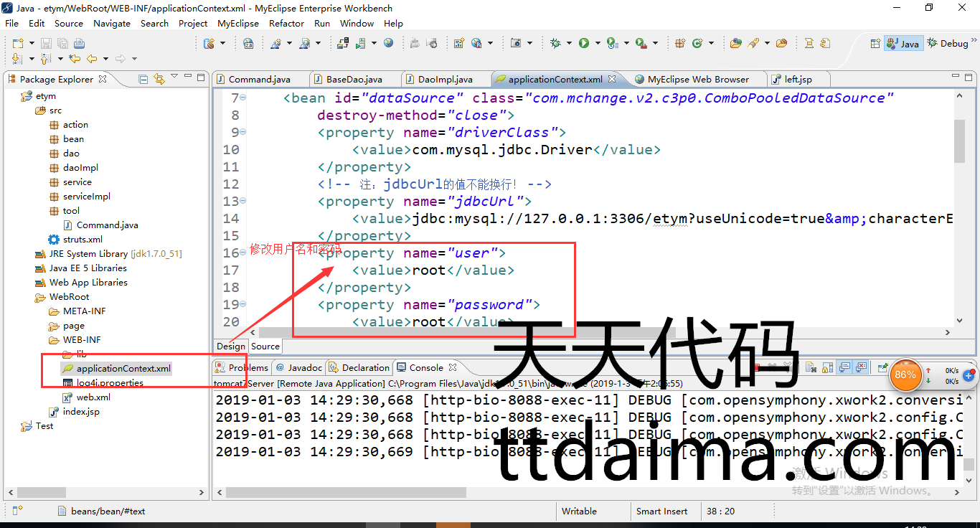This screenshot has width=980, height=528.
Task: Open the MyEclipse web browser globe icon
Action: [x=388, y=44]
